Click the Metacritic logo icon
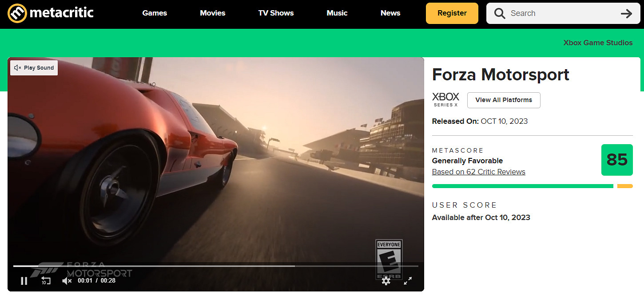The width and height of the screenshot is (644, 295). click(17, 13)
